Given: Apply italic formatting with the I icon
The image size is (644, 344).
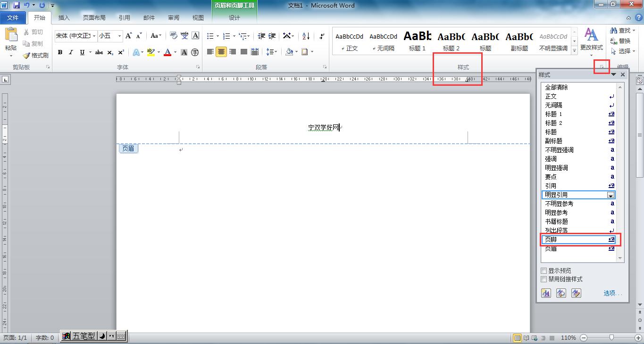Looking at the screenshot, I should coord(71,52).
